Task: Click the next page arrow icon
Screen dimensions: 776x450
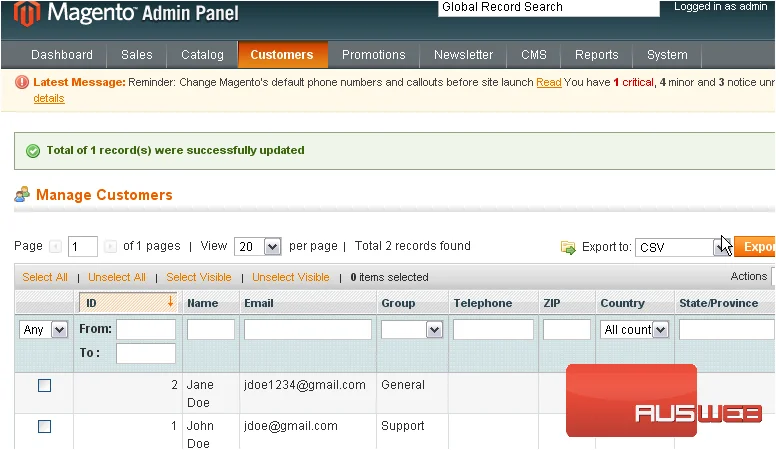Action: 110,246
